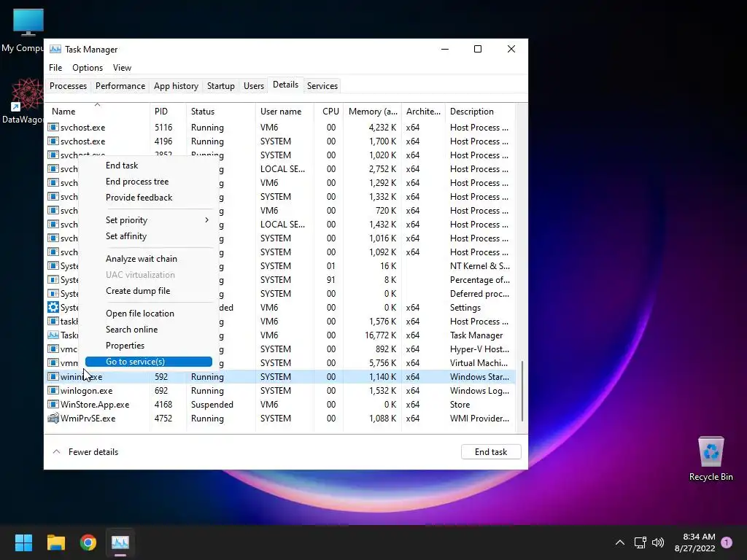Sort by the PID column header
The width and height of the screenshot is (747, 560).
coord(168,111)
